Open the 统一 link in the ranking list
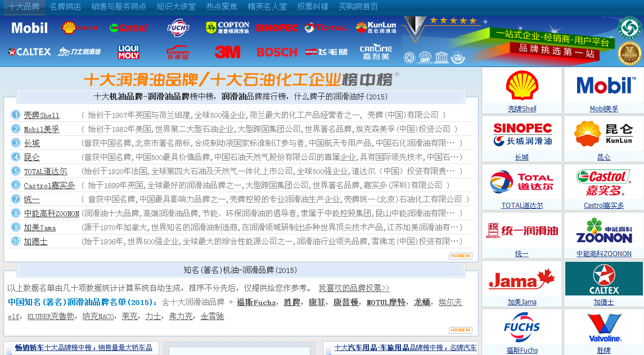 31,199
